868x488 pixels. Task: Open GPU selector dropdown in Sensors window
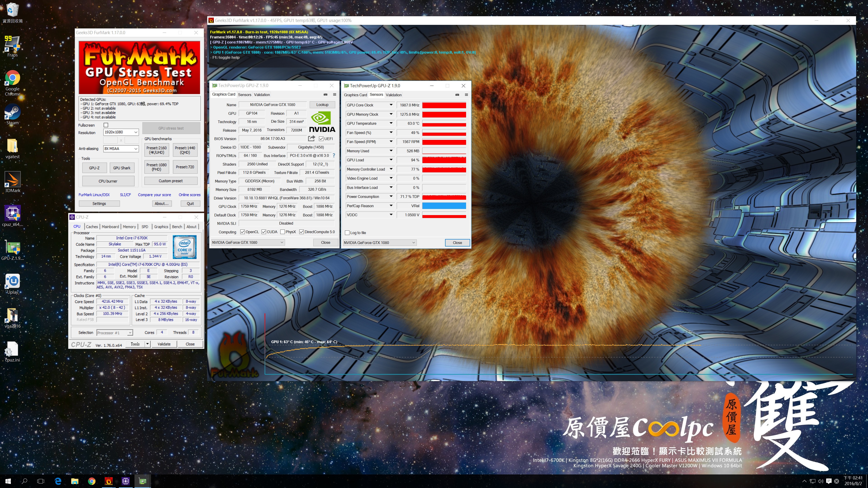[x=380, y=242]
